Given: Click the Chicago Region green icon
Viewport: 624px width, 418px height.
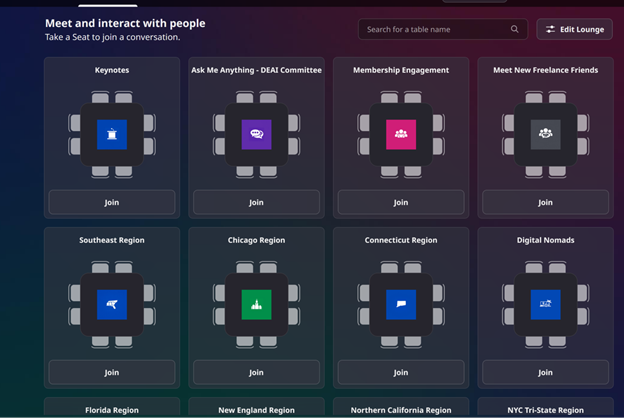Looking at the screenshot, I should point(256,304).
